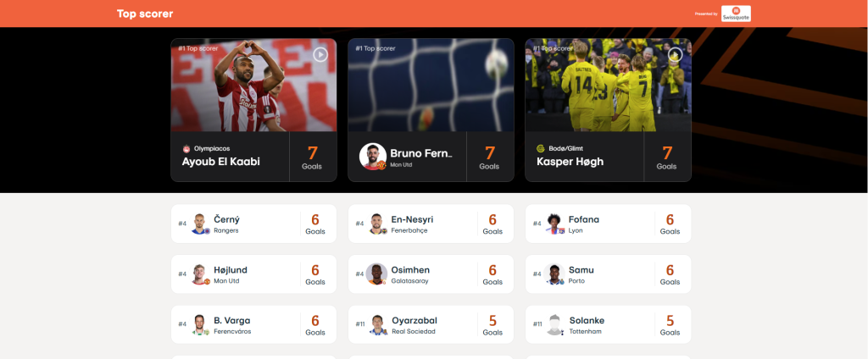Open the En-Nesyri Fenerbahçe scorer card
868x359 pixels.
431,224
